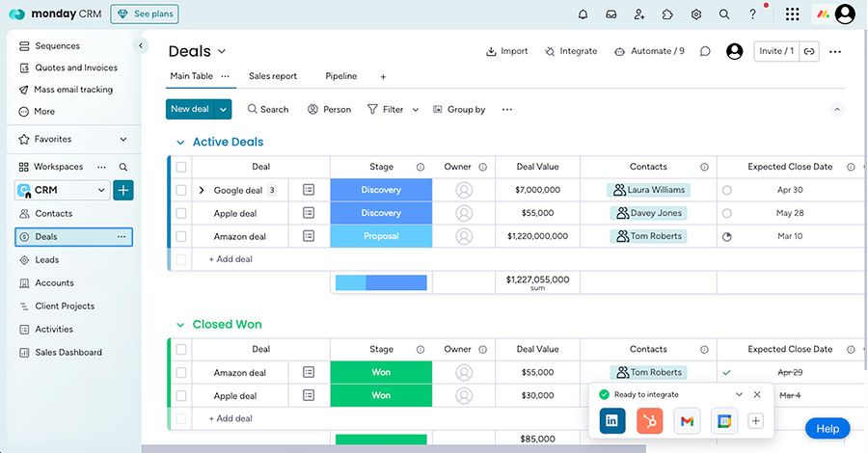Copy board link icon next to Invite
The width and height of the screenshot is (868, 453).
pos(809,51)
